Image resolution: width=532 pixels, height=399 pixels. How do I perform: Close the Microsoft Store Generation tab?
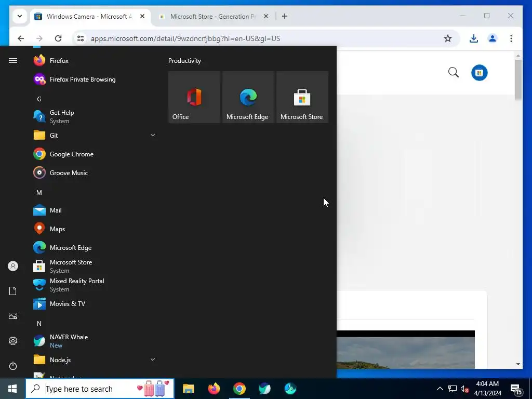(266, 16)
